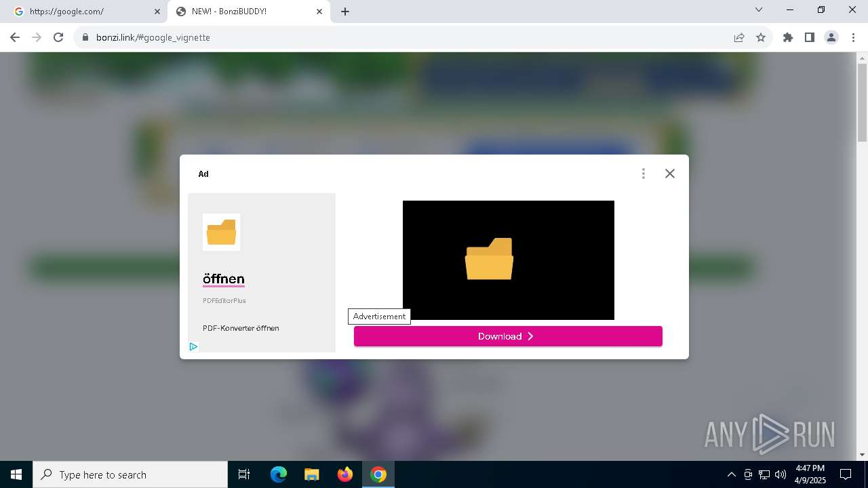Launch Microsoft Edge from the taskbar
Image resolution: width=868 pixels, height=488 pixels.
(279, 474)
